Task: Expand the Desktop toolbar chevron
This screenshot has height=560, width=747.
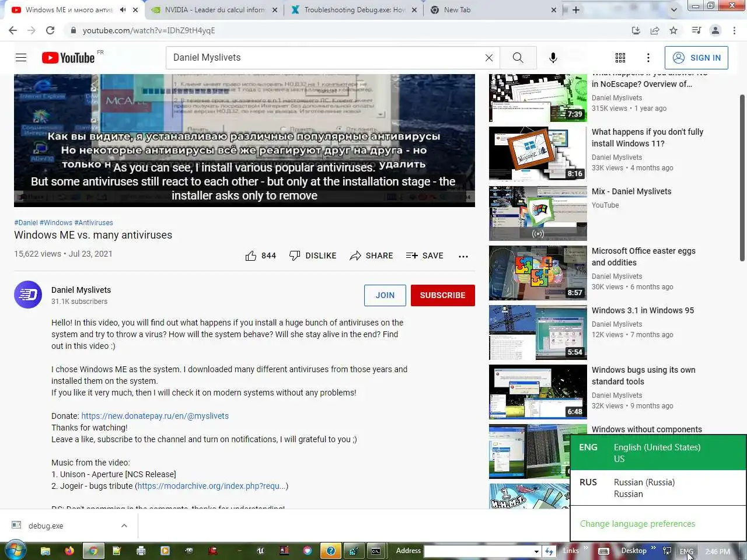Action: pos(653,548)
